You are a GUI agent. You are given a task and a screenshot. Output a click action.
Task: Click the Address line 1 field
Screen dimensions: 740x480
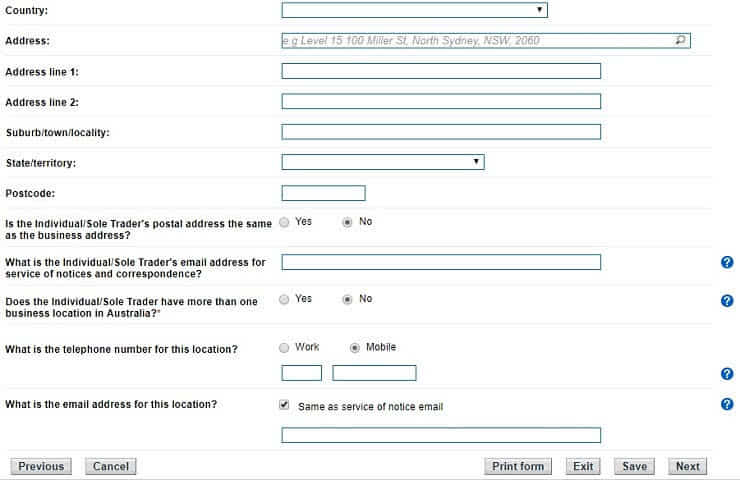click(x=441, y=71)
